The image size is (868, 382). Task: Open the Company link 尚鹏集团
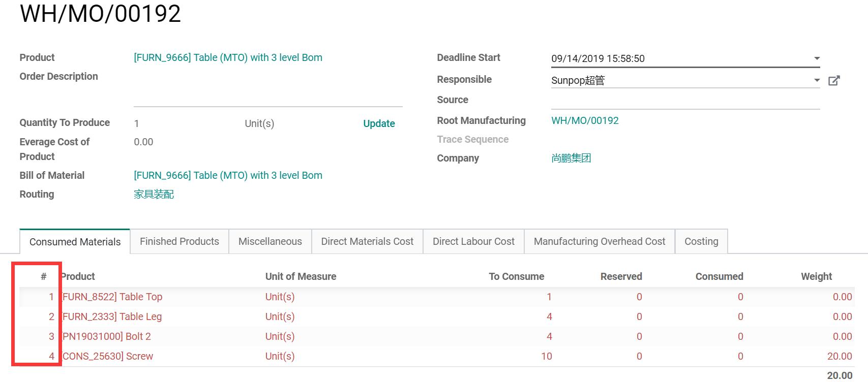click(571, 158)
